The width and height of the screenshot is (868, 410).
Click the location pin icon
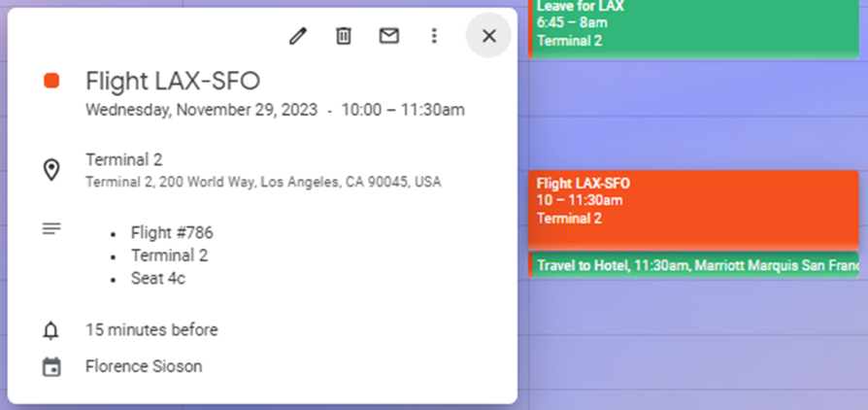pos(51,170)
